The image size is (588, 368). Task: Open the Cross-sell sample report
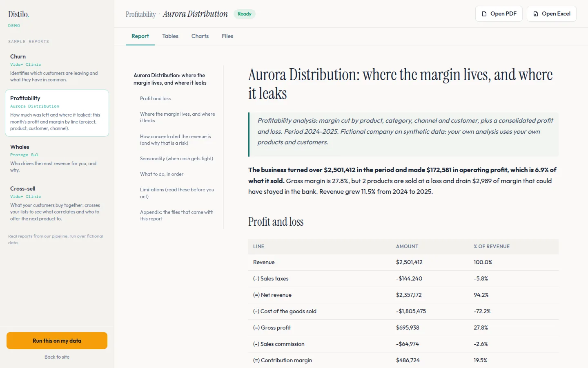coord(57,203)
